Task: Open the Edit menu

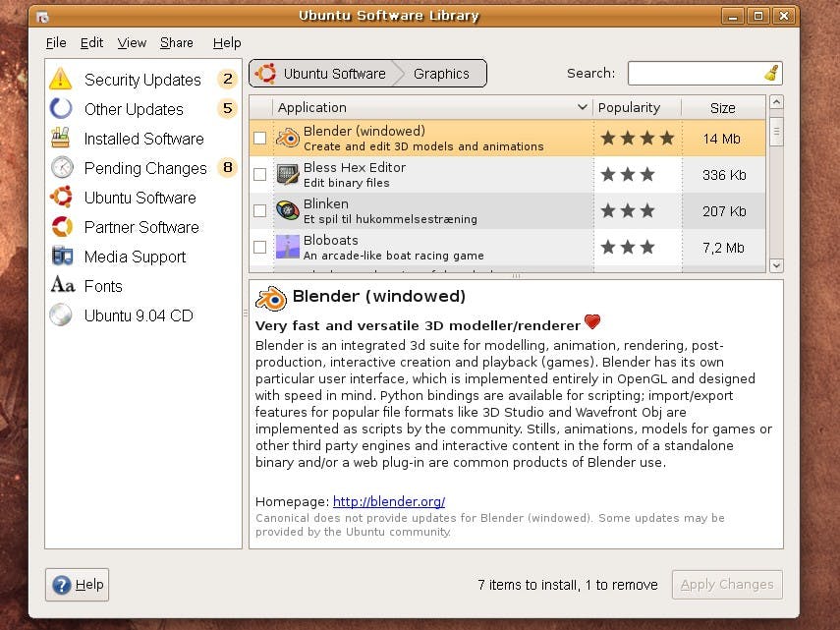Action: point(91,43)
